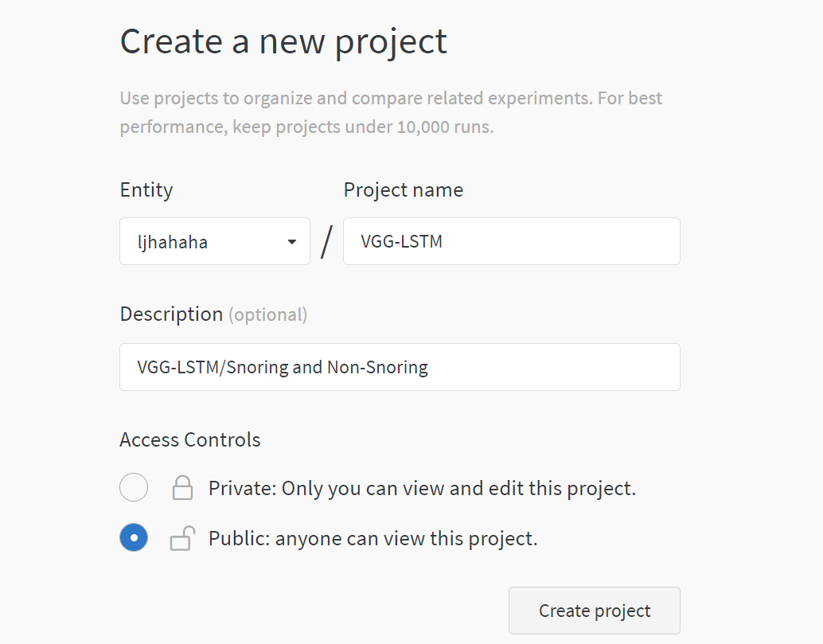823x644 pixels.
Task: Click the 'Project name' field label
Action: (x=403, y=190)
